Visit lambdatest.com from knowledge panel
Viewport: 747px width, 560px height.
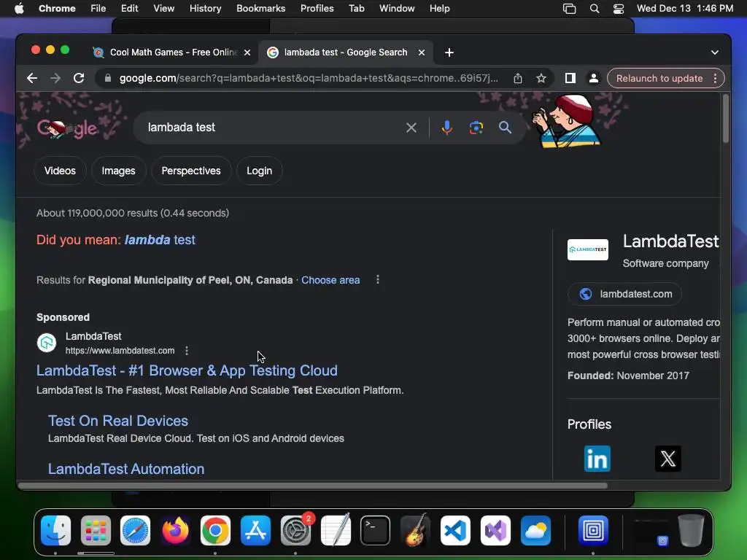click(624, 294)
